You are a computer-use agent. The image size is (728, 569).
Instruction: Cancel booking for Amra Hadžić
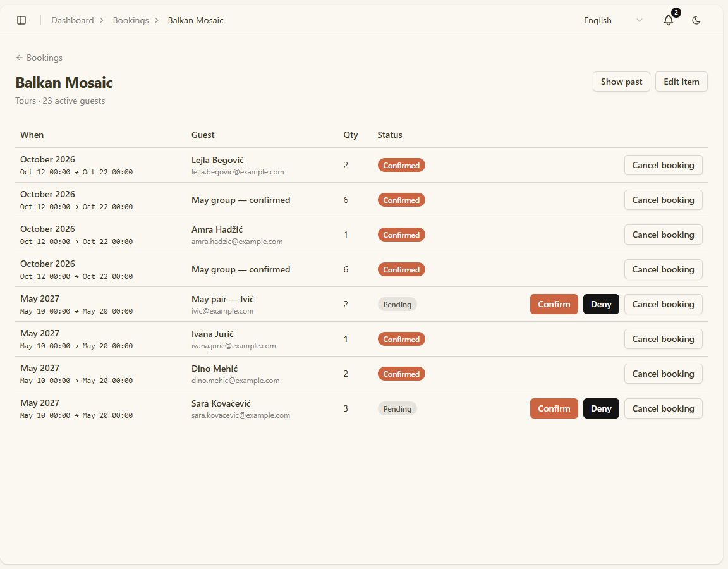pyautogui.click(x=663, y=235)
